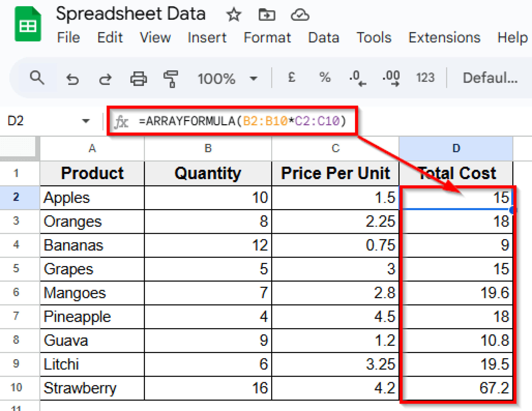Open search within the spreadsheet
Image resolution: width=532 pixels, height=411 pixels.
pyautogui.click(x=37, y=78)
